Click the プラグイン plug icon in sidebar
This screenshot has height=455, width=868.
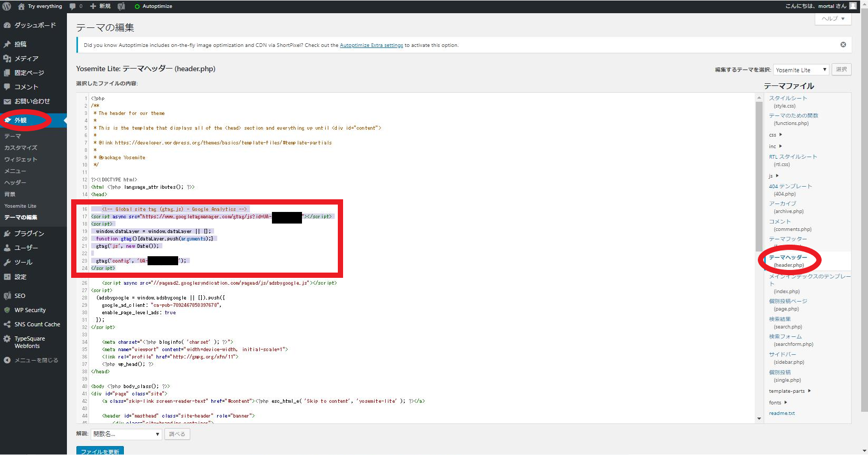pos(7,234)
